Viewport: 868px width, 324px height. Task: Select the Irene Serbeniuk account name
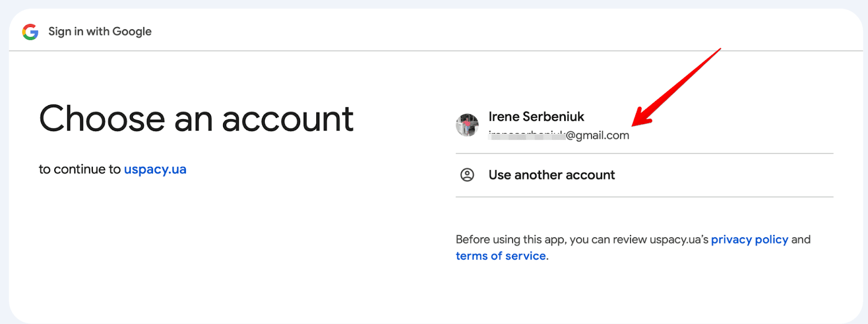coord(536,116)
